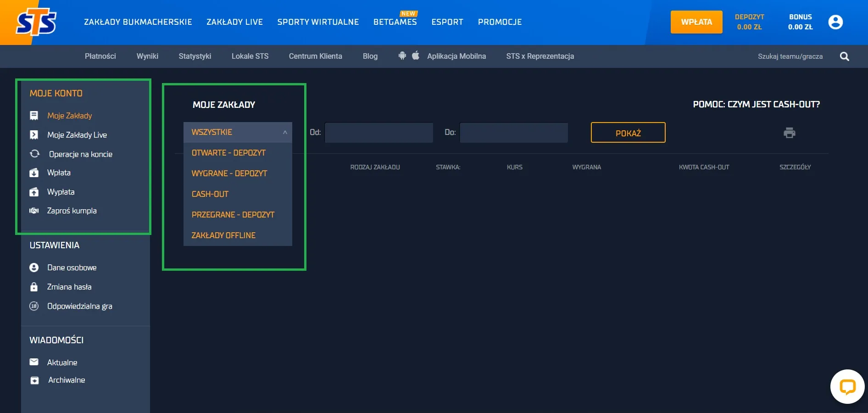Click the Apple app icon

[x=416, y=56]
